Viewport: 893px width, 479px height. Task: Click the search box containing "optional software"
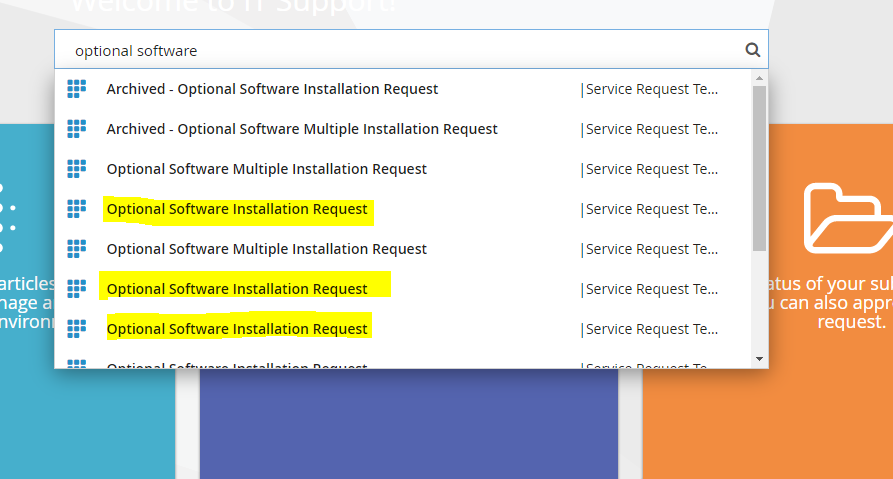[400, 50]
